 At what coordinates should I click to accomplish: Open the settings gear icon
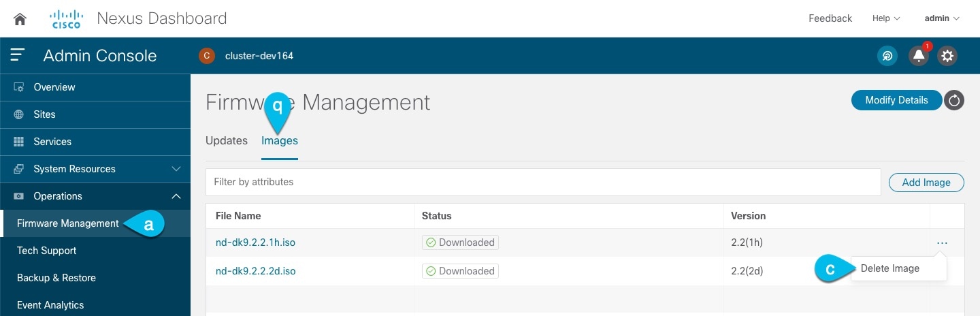(x=947, y=56)
